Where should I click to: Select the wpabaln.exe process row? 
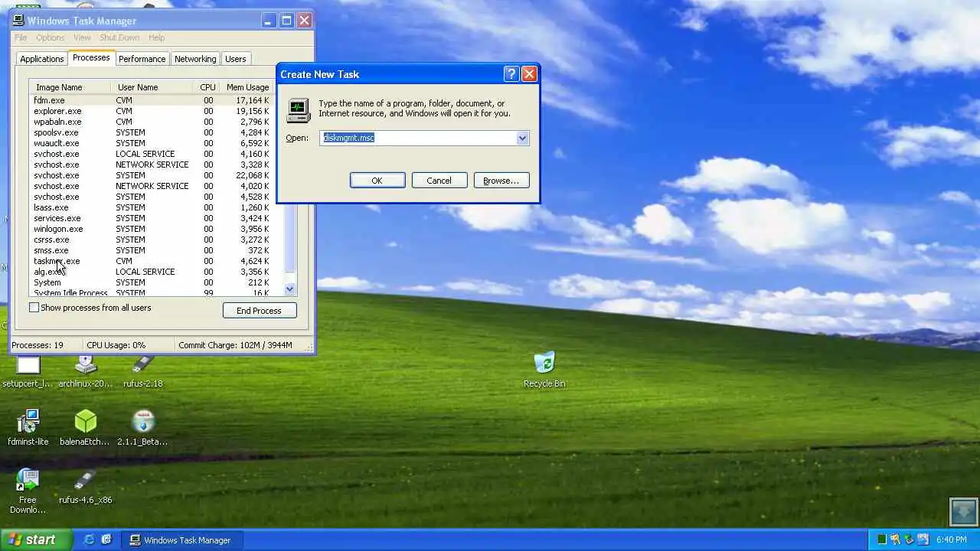[x=152, y=122]
